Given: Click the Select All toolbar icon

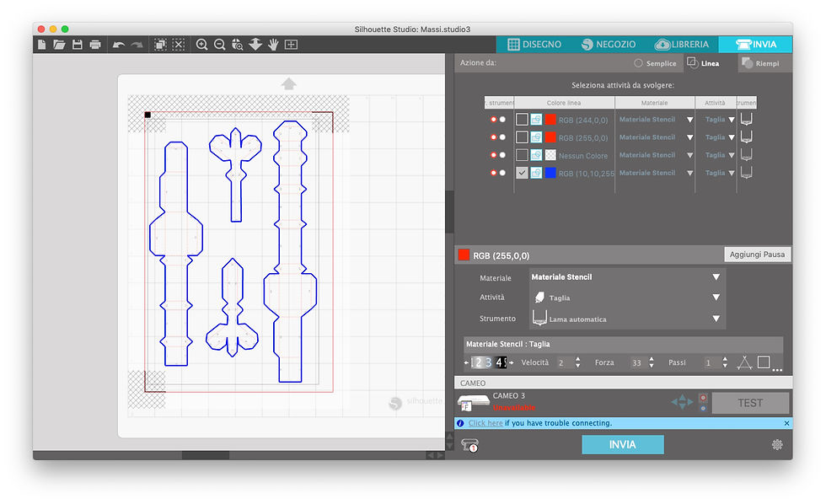Looking at the screenshot, I should point(160,45).
